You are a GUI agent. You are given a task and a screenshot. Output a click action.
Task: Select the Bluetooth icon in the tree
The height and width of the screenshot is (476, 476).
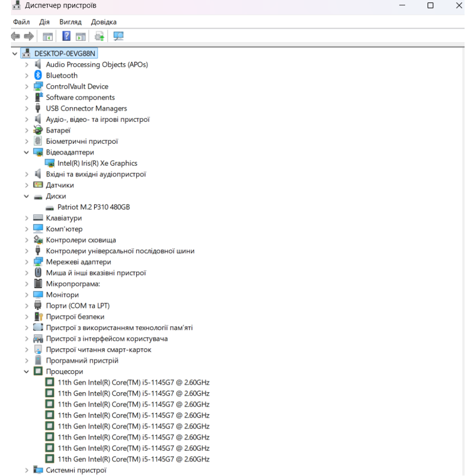(38, 75)
